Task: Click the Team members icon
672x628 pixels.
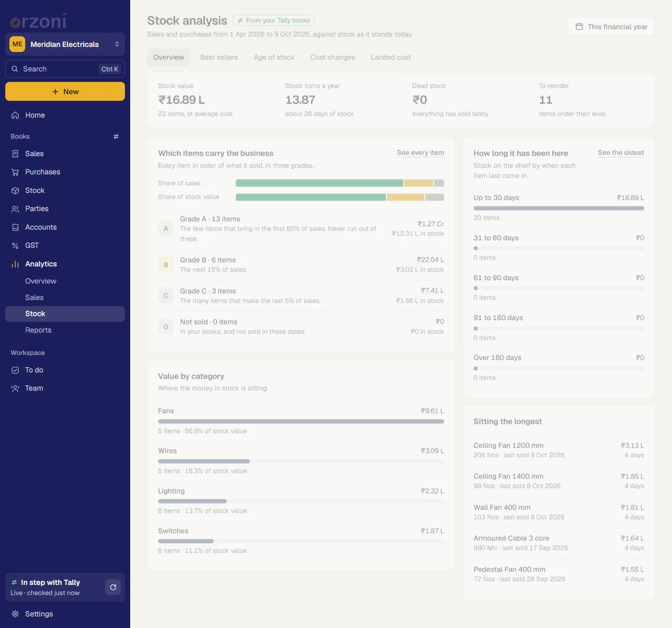Action: pyautogui.click(x=15, y=388)
